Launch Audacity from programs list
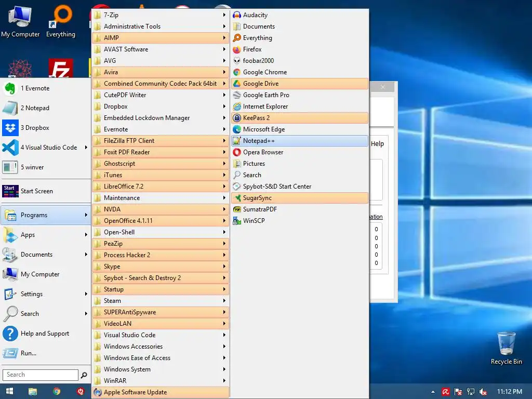 point(300,15)
